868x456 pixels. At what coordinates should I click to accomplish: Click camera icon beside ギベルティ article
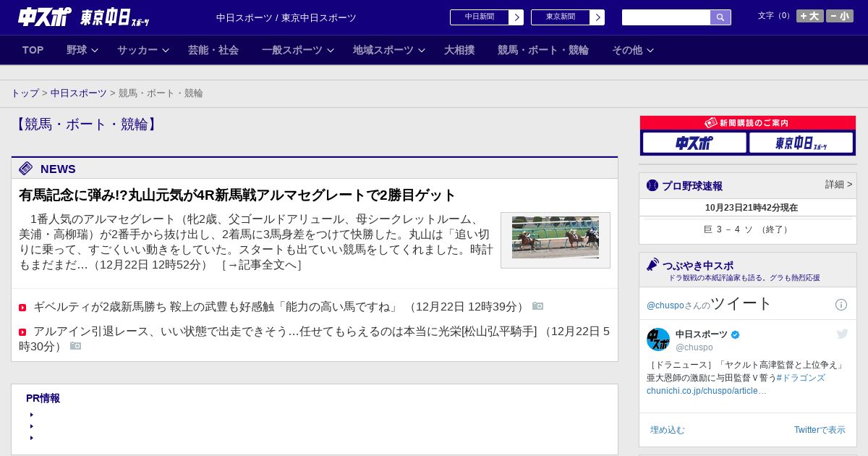[537, 306]
